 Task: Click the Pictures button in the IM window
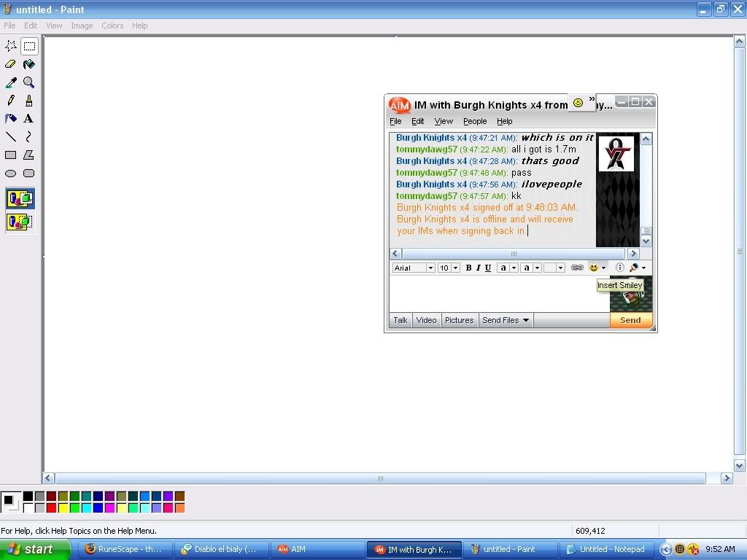coord(459,320)
